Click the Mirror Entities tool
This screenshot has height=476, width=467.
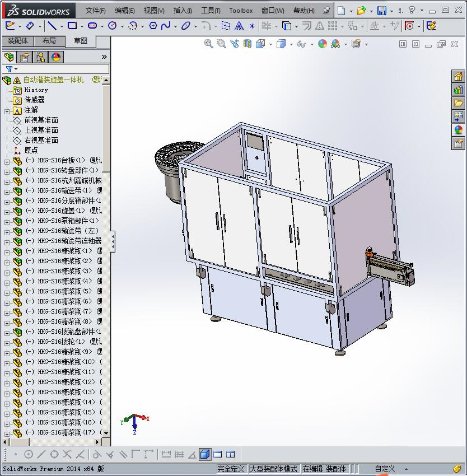click(319, 26)
